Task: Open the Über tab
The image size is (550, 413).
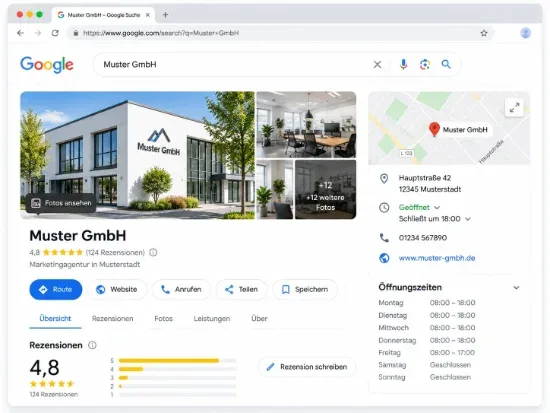Action: (x=259, y=319)
